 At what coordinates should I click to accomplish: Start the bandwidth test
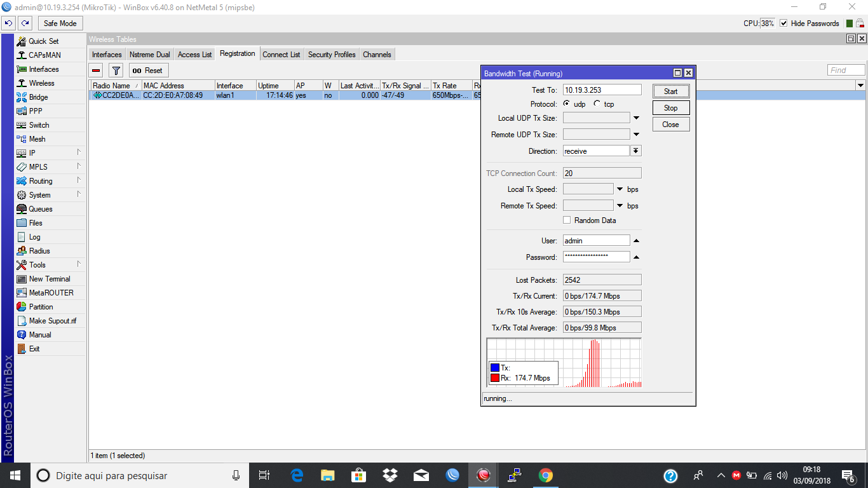coord(671,91)
